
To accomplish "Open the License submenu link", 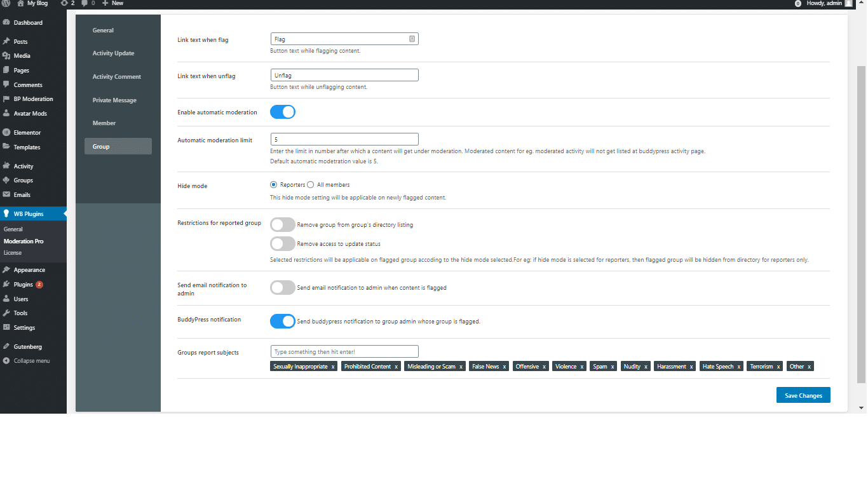I will [x=13, y=253].
